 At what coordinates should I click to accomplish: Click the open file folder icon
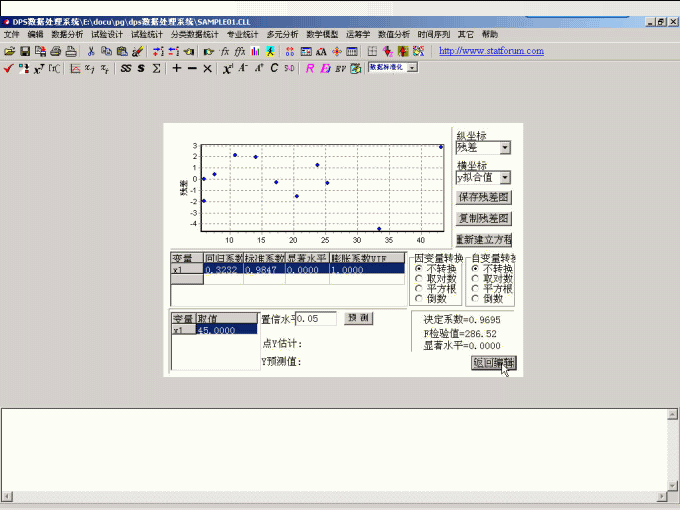tap(10, 51)
